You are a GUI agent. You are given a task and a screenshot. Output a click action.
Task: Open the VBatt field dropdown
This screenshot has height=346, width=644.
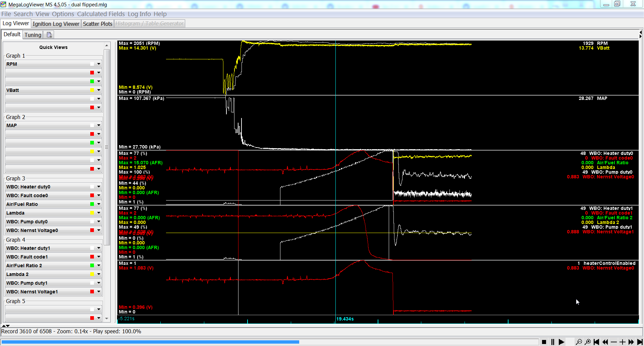pos(99,90)
